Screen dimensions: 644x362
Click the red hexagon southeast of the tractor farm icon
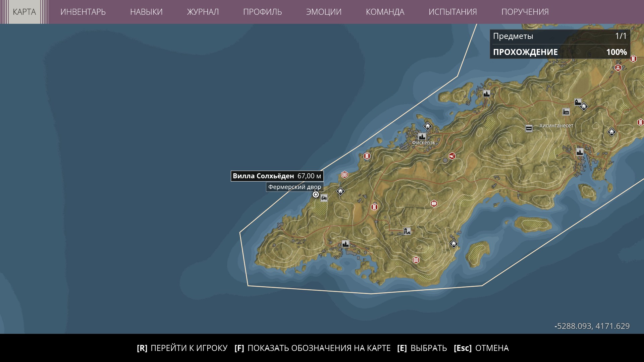point(374,207)
